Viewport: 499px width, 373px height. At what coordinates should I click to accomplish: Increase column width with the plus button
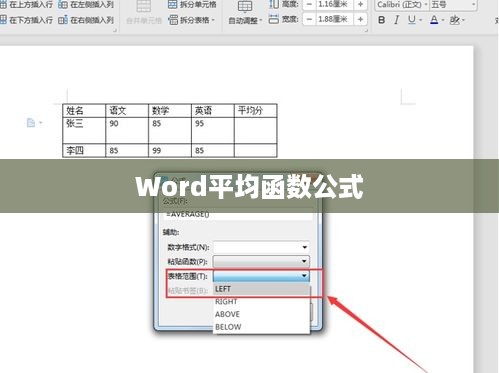(360, 19)
